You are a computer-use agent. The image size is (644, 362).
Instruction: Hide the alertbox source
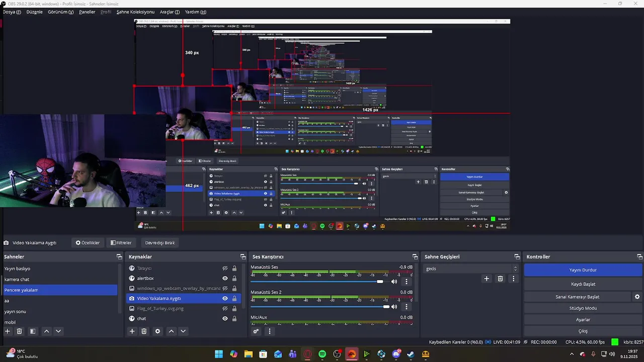click(x=225, y=279)
